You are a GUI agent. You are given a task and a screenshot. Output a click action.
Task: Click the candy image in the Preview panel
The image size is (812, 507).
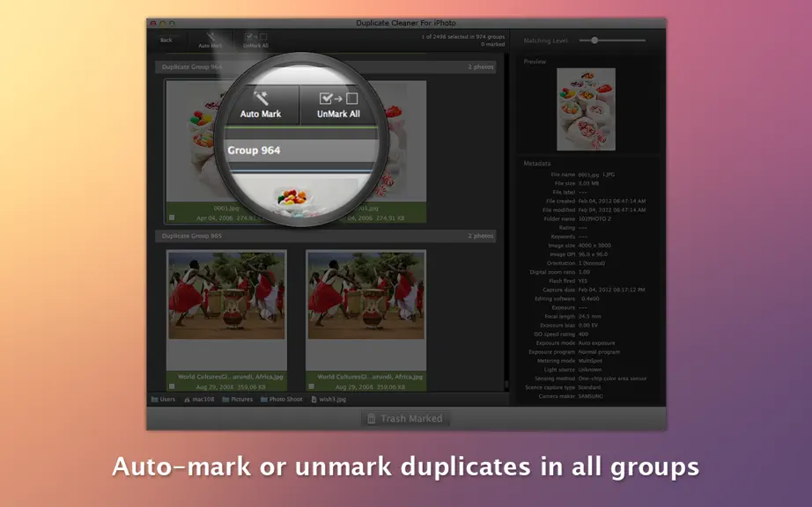[x=586, y=109]
